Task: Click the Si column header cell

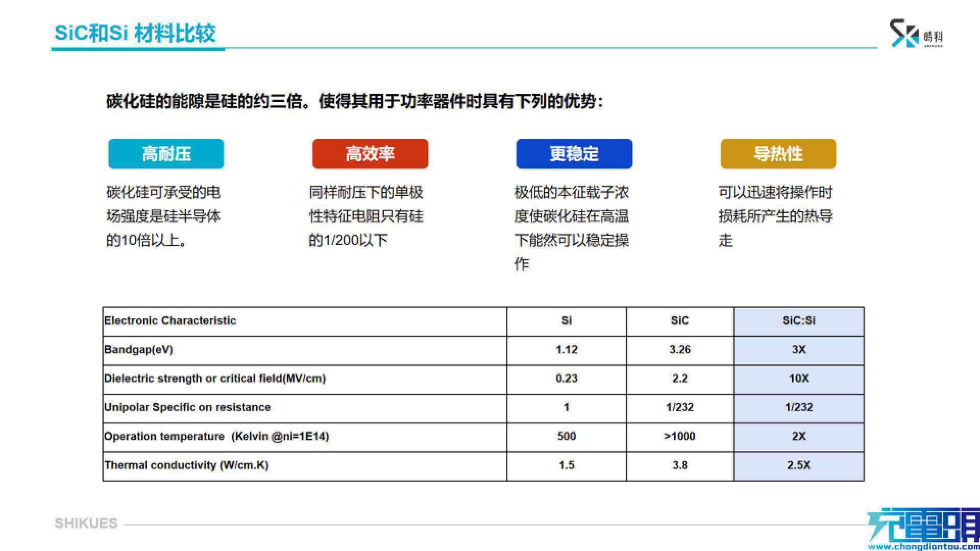Action: [x=566, y=321]
